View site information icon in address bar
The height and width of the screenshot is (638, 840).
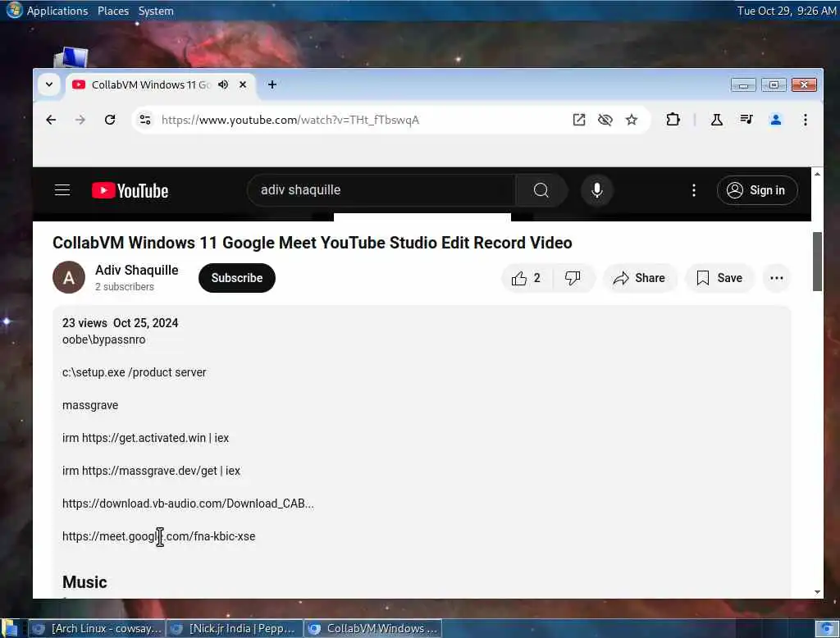[x=145, y=120]
